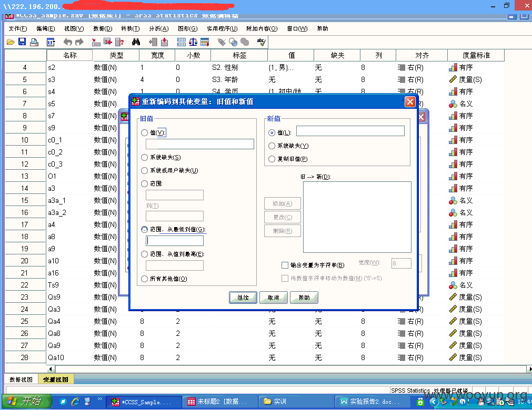This screenshot has height=410, width=532.
Task: Click the 帮助 help button in dialog
Action: pyautogui.click(x=304, y=298)
